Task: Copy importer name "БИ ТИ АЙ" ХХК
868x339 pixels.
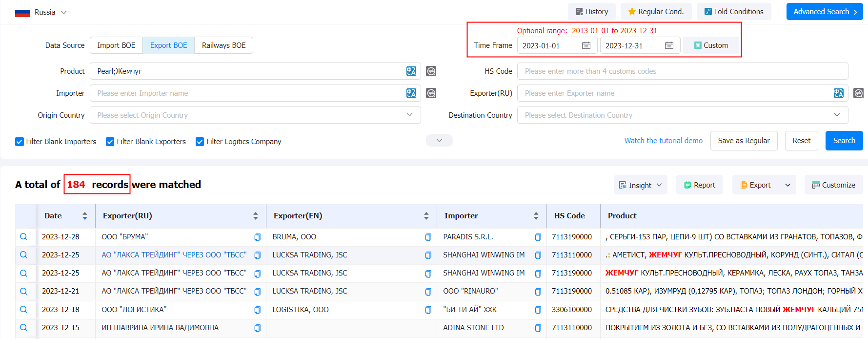Action: pos(538,310)
